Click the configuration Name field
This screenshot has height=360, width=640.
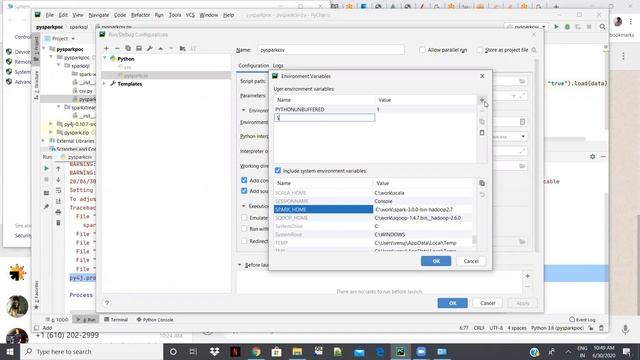tap(331, 50)
